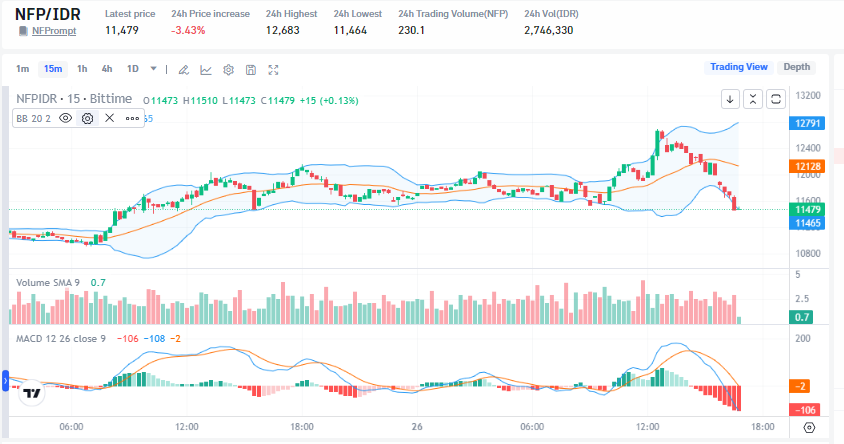Open chart settings gear in toolbar

228,70
